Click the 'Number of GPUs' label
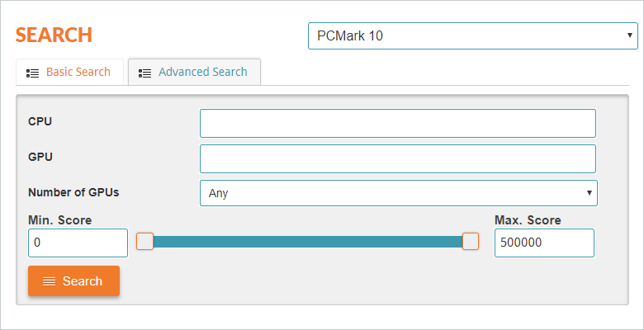This screenshot has width=644, height=330. tap(73, 192)
